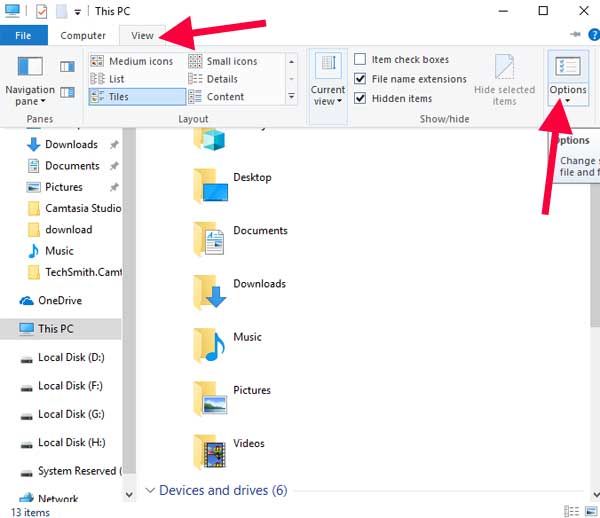Select Local Disk (D:) in navigation tree
Image resolution: width=600 pixels, height=518 pixels.
pos(70,357)
